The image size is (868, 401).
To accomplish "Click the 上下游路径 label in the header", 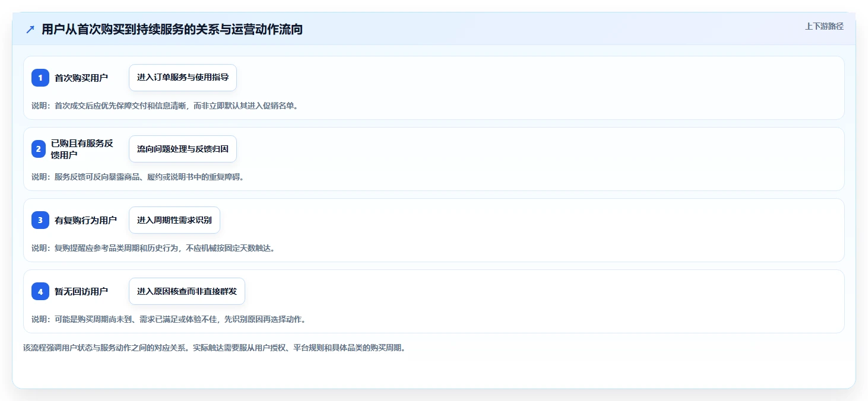I will tap(824, 26).
